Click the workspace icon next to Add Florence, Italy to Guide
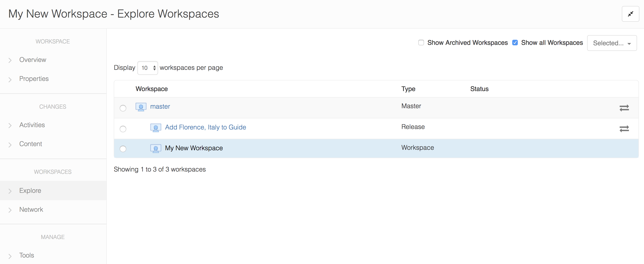This screenshot has width=644, height=264. click(156, 128)
